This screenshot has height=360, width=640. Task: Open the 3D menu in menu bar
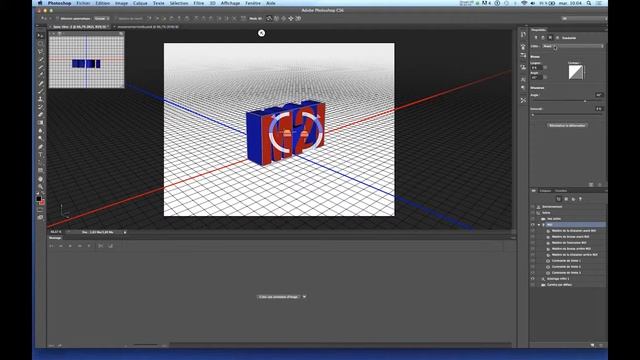(x=213, y=3)
